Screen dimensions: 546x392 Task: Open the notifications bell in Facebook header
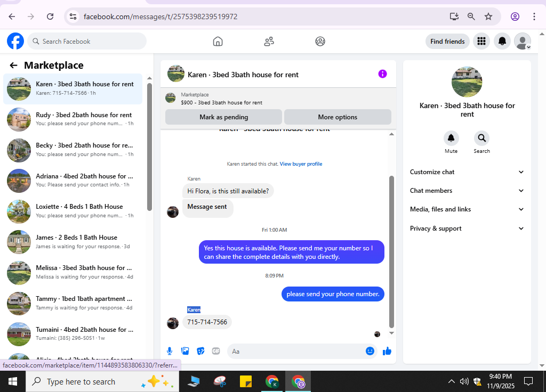click(x=502, y=42)
